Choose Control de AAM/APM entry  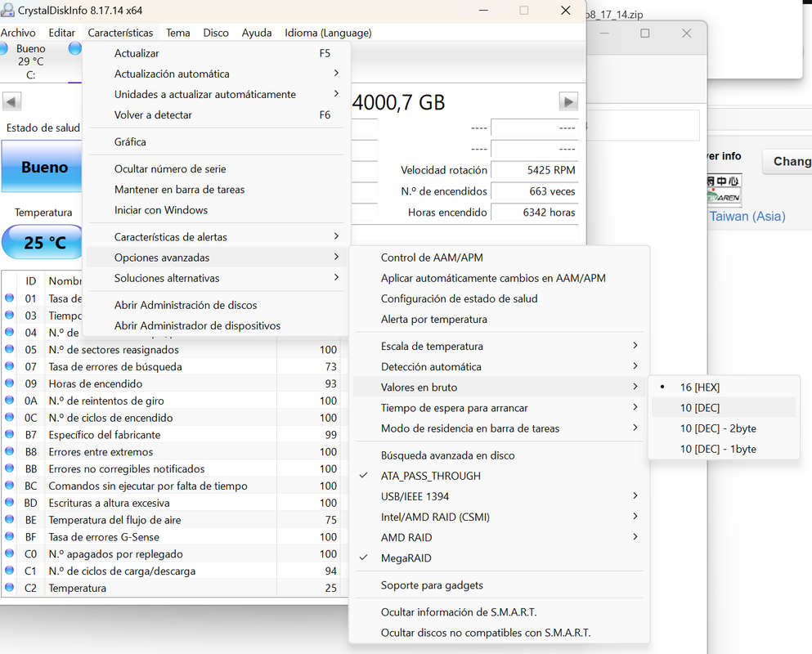click(499, 258)
